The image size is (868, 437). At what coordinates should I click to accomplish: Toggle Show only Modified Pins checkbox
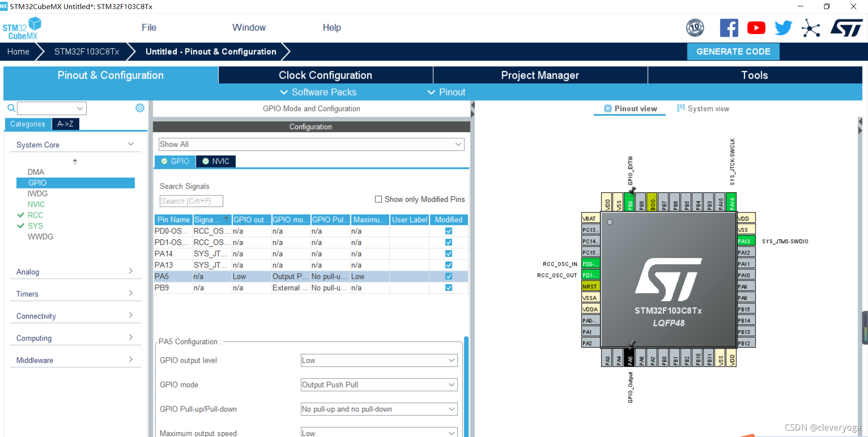[x=378, y=199]
